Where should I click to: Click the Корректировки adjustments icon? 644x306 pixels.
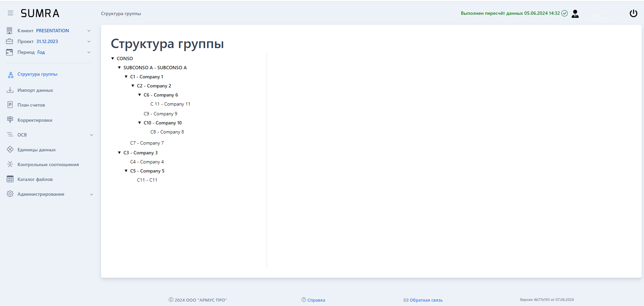tap(10, 120)
